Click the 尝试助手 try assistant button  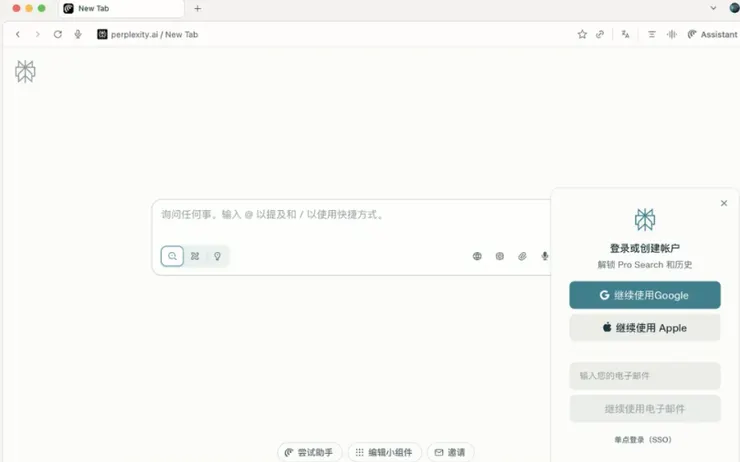click(310, 453)
